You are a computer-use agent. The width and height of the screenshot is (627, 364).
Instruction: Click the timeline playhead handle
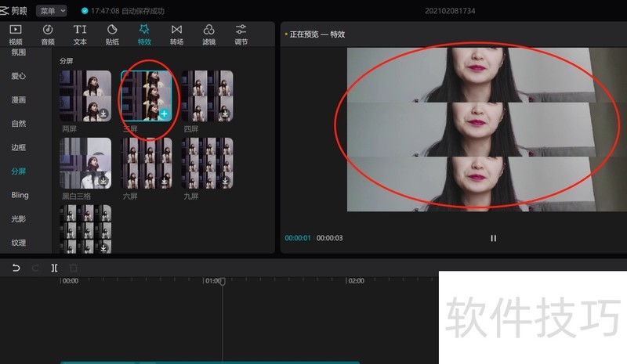pyautogui.click(x=223, y=281)
